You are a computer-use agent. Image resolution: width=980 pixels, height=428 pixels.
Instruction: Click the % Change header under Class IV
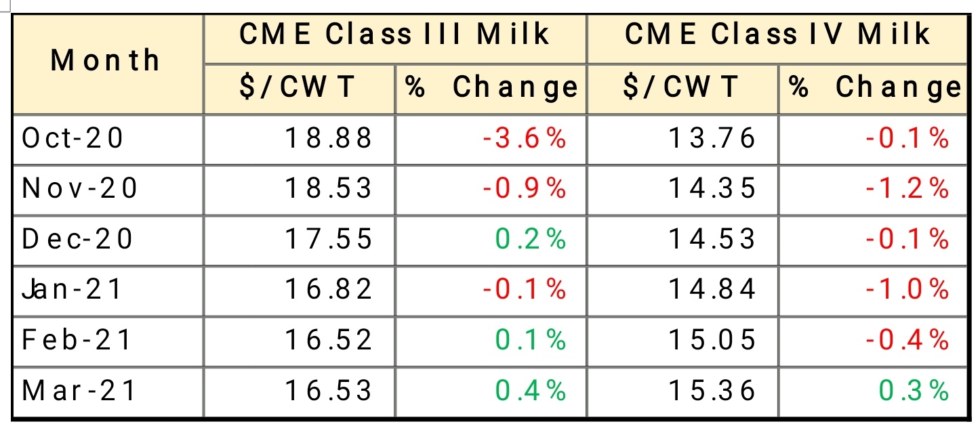click(874, 88)
